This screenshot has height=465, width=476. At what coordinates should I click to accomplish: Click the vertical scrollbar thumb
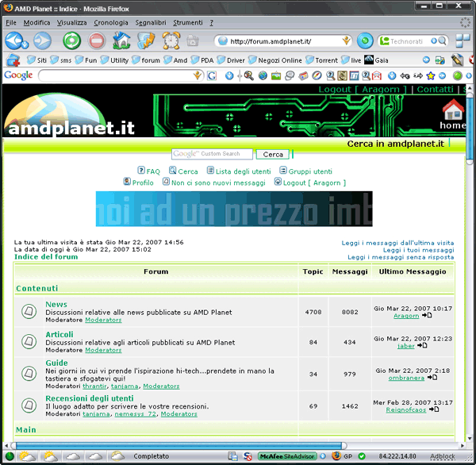point(470,129)
